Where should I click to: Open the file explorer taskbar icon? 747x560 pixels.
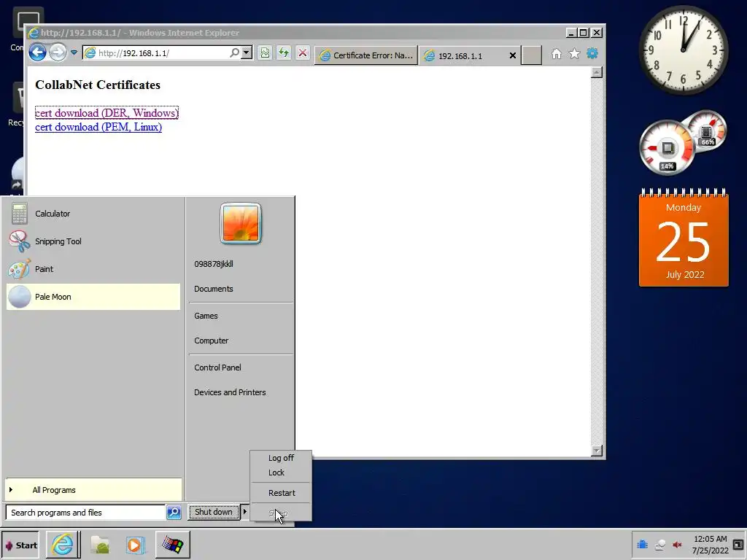(99, 545)
